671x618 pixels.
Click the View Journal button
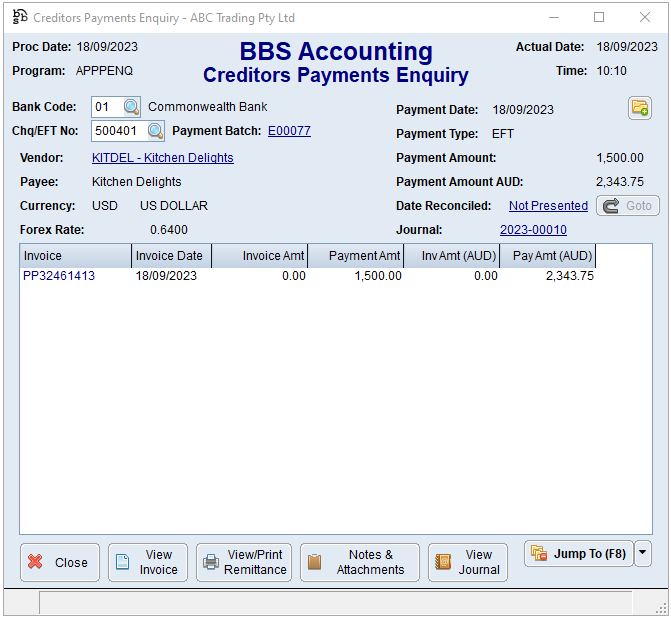(x=468, y=562)
